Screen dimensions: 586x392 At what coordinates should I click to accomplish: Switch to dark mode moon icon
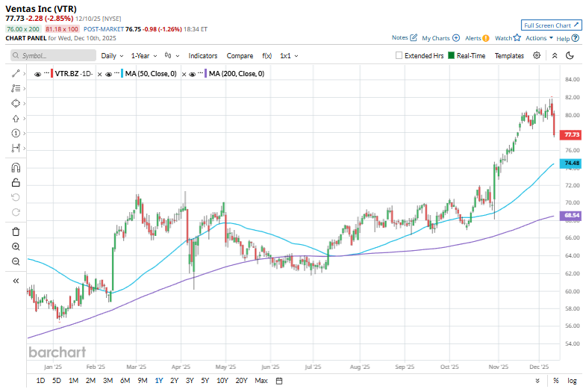(x=570, y=56)
